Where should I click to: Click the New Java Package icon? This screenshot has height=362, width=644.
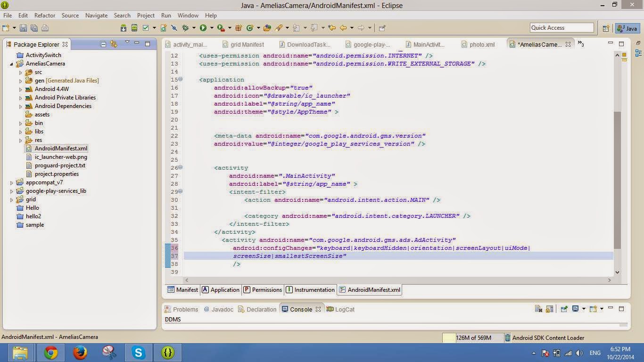coord(239,28)
